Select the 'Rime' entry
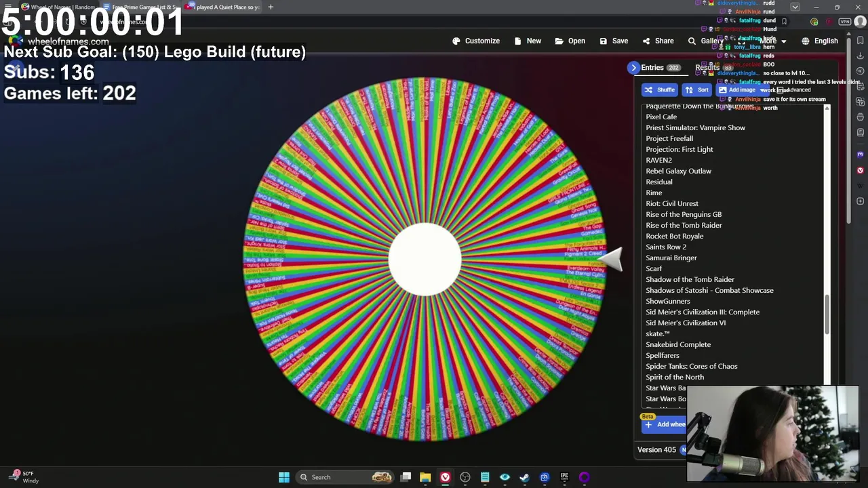This screenshot has height=488, width=868. pos(654,192)
